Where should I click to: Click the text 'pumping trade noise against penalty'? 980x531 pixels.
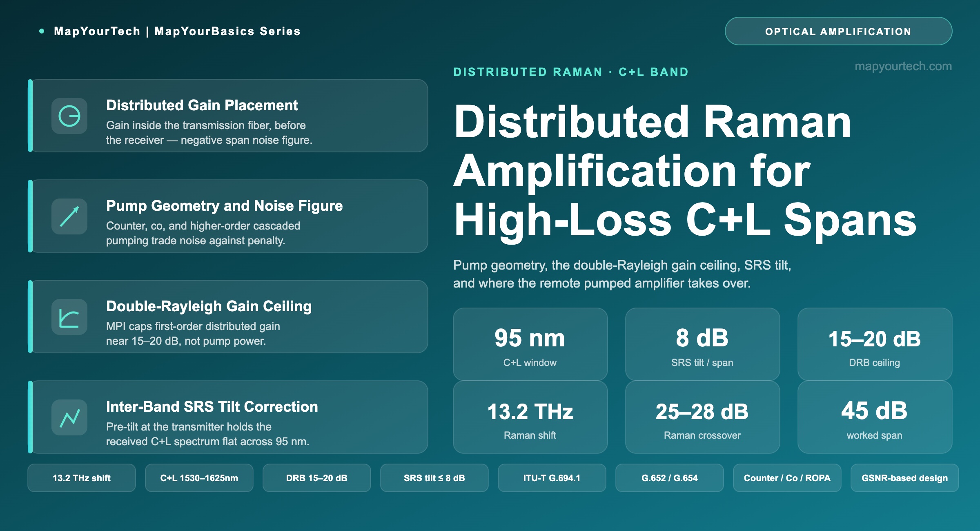[195, 241]
